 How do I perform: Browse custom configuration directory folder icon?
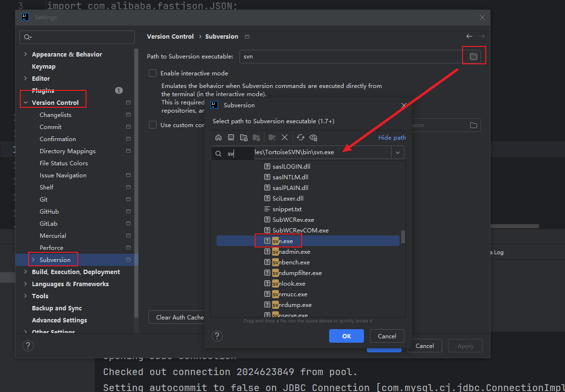[x=474, y=125]
